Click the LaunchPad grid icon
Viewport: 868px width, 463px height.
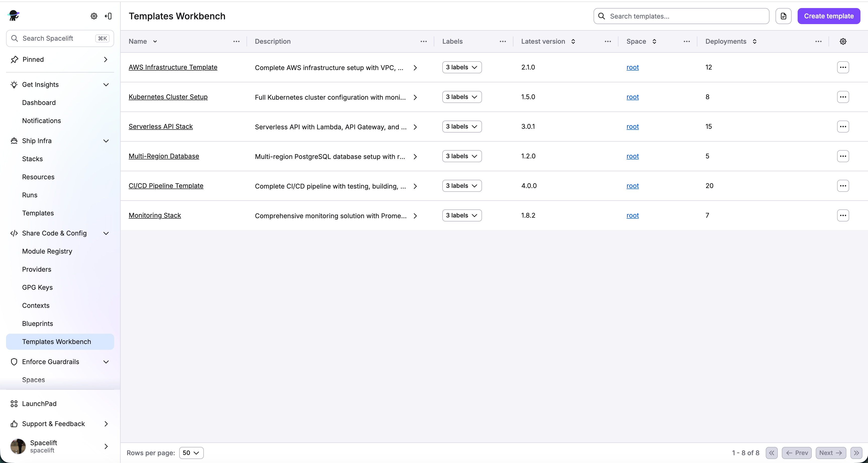click(x=14, y=404)
